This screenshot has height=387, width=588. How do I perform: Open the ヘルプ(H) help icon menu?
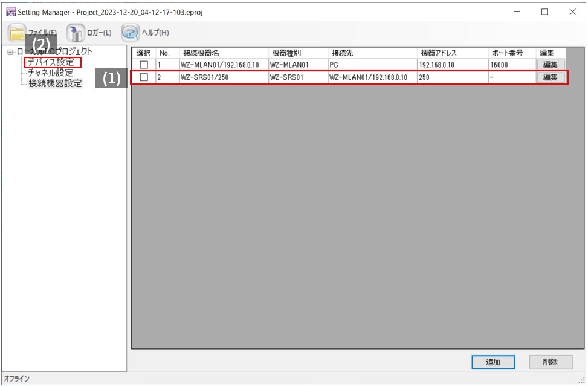[130, 33]
